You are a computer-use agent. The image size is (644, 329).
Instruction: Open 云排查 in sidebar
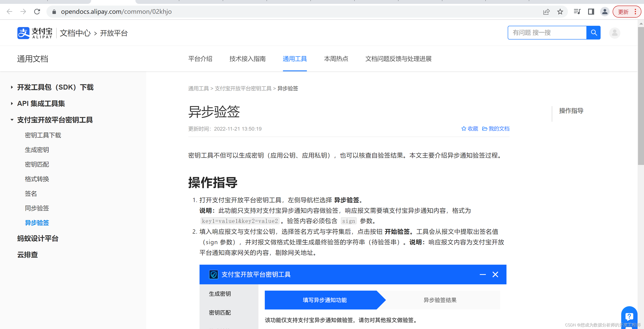point(28,255)
